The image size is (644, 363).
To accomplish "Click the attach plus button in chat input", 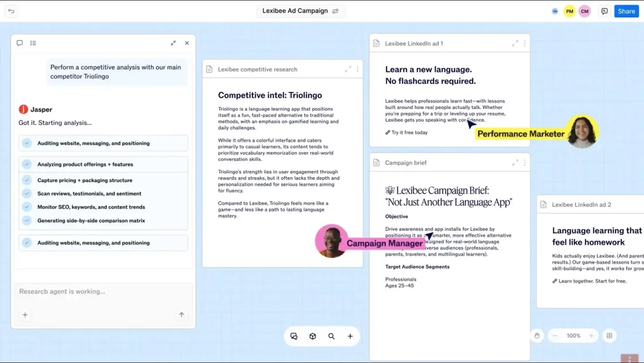I will click(25, 315).
